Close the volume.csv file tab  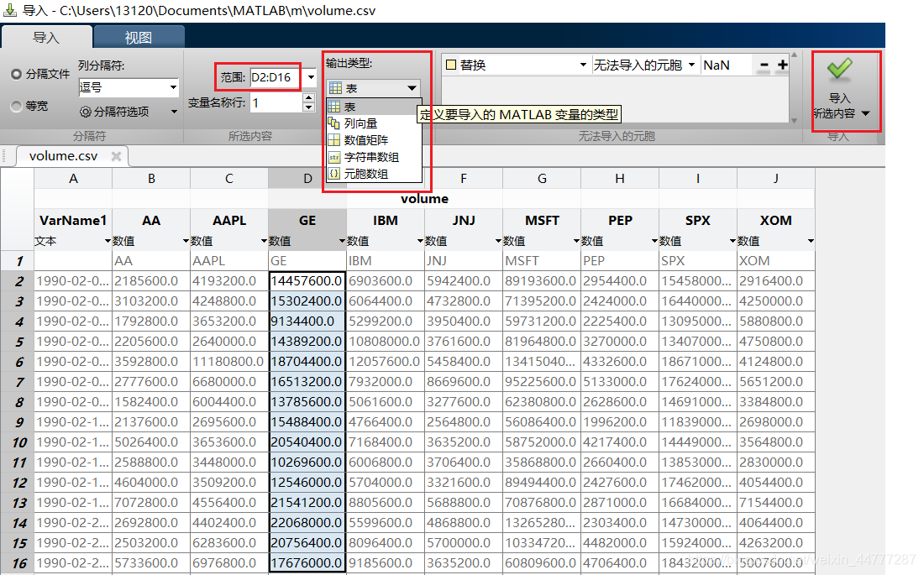116,156
